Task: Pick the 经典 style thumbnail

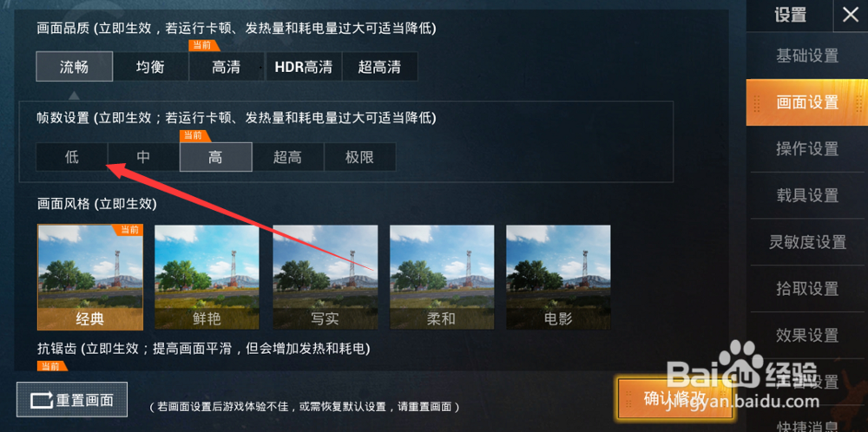Action: click(90, 277)
